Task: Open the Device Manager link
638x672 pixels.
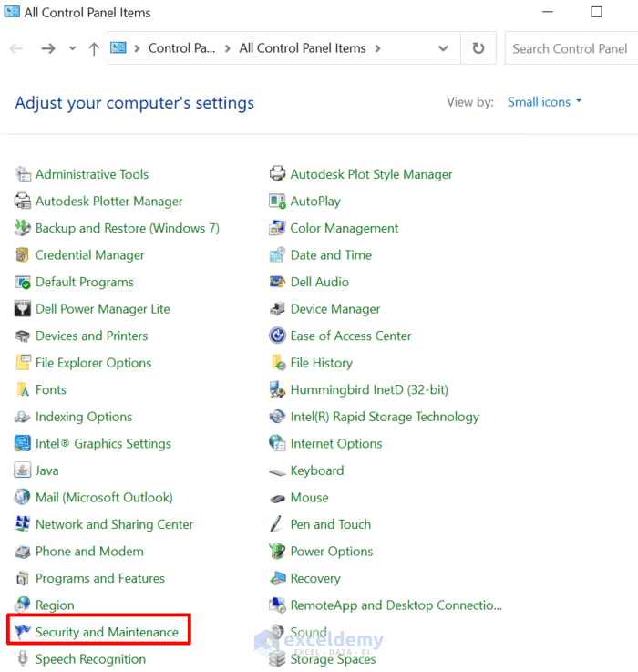Action: tap(335, 309)
